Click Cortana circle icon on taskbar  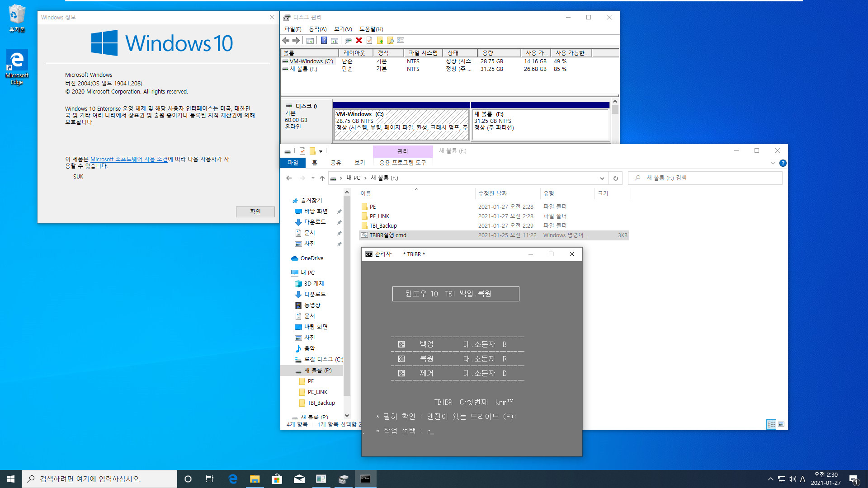tap(188, 479)
